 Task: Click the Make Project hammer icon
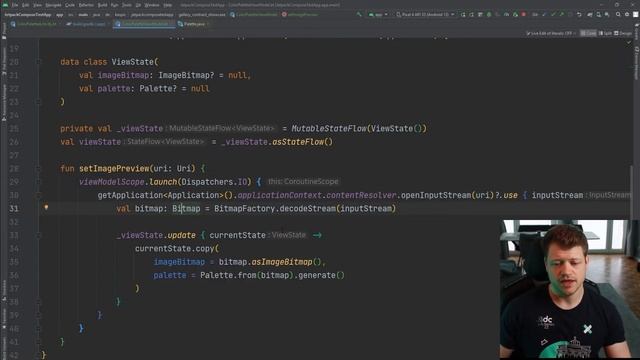coord(359,14)
